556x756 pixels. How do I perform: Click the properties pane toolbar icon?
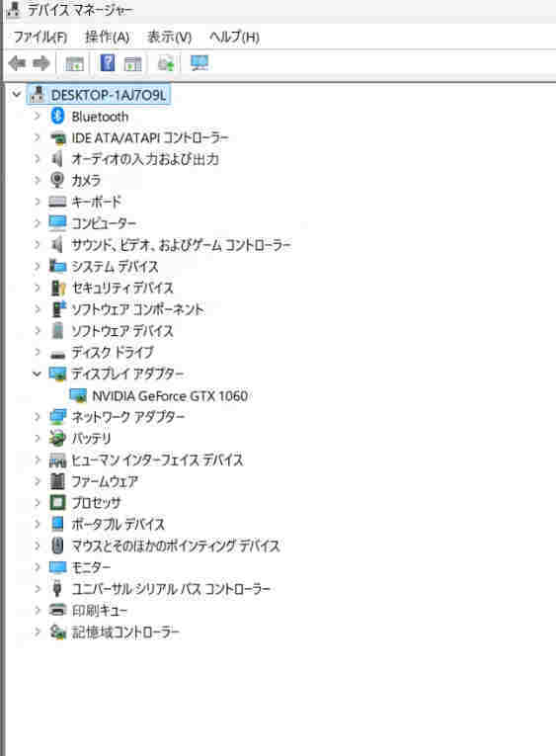tap(74, 63)
